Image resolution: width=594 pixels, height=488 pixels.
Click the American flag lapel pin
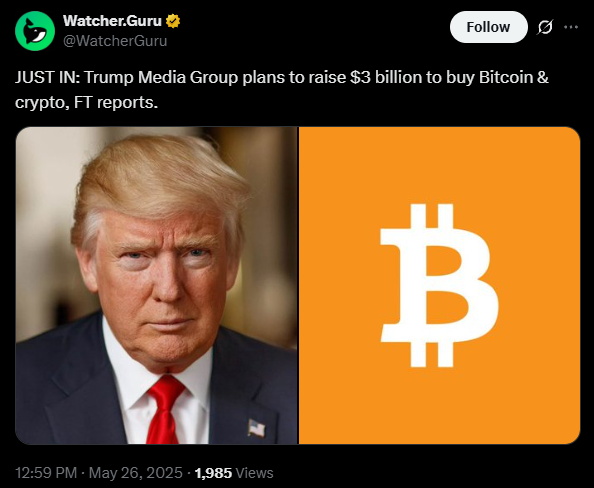tap(256, 428)
